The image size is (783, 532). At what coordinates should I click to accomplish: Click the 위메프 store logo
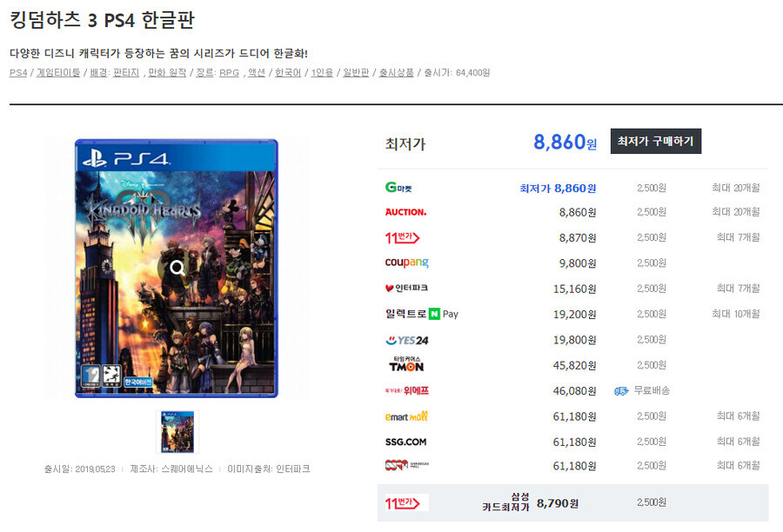point(409,390)
